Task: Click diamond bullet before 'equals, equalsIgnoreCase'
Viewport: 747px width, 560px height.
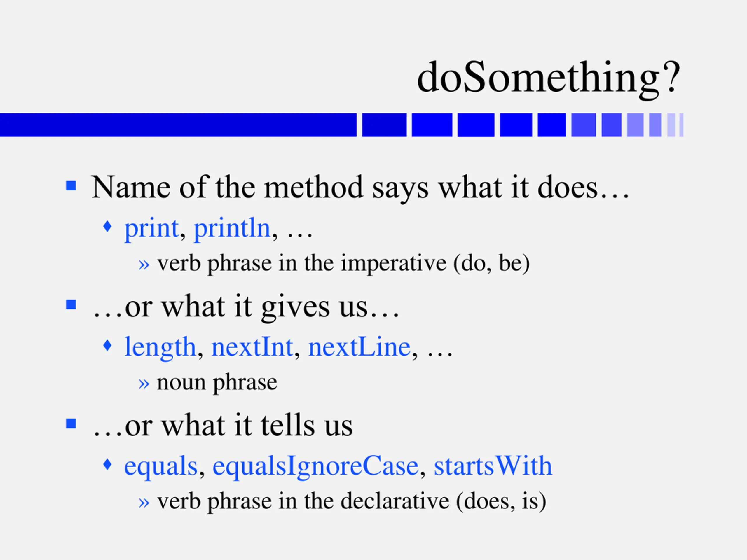Action: point(107,464)
